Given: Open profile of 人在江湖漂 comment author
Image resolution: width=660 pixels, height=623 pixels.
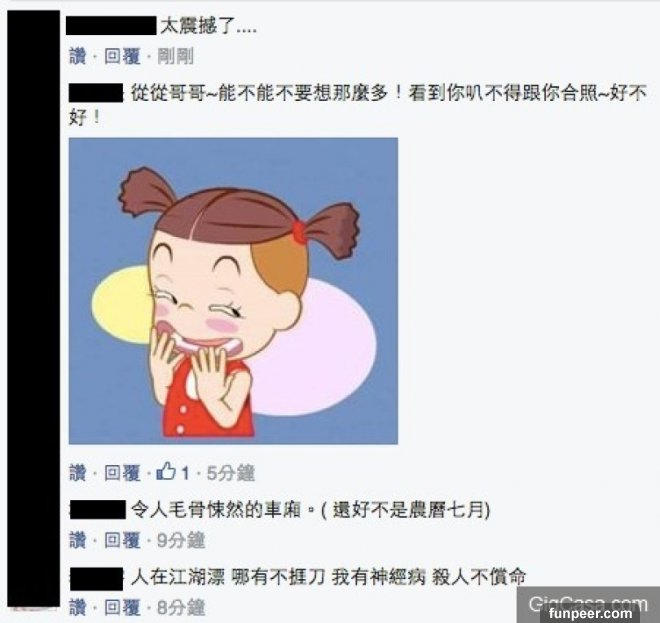Looking at the screenshot, I should (x=96, y=579).
